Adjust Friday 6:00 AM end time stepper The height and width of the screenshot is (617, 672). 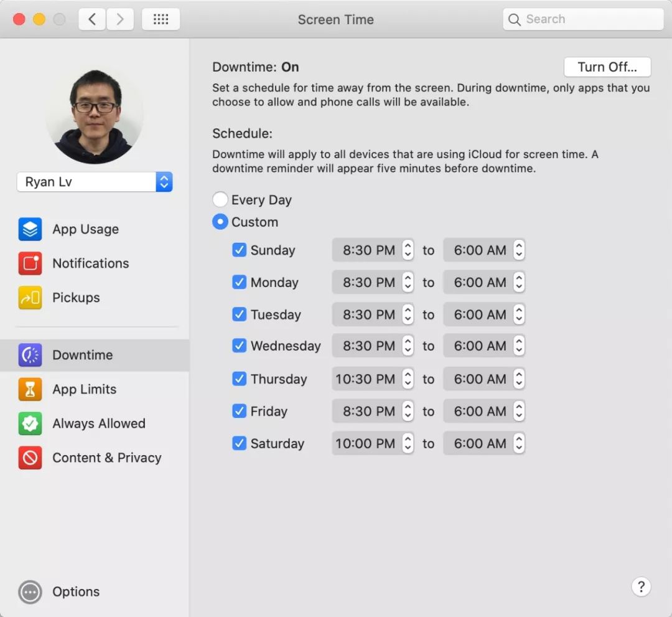tap(518, 411)
